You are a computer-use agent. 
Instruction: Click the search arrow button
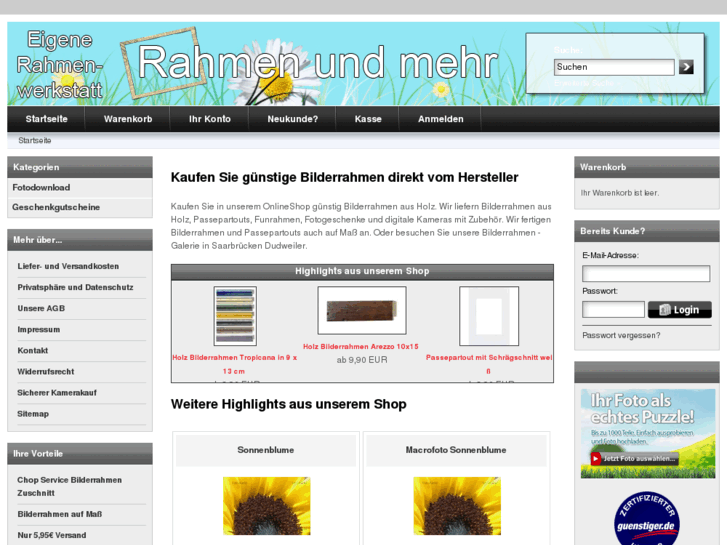(686, 67)
